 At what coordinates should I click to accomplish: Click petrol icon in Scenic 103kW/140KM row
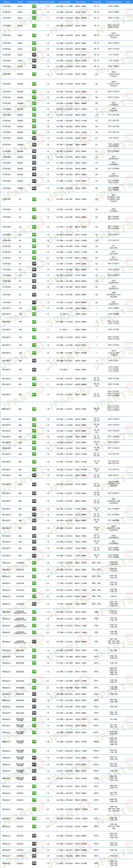[x=34, y=809]
